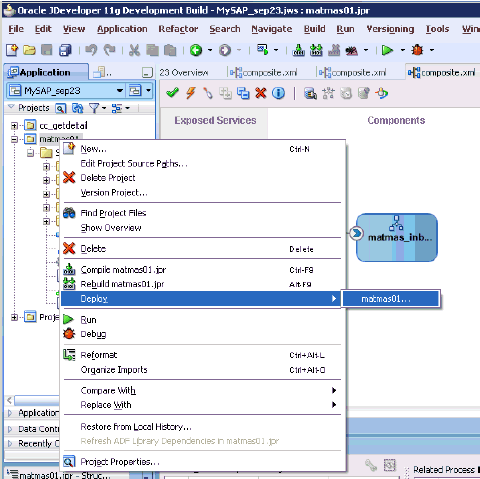Select Find Project Files
The width and height of the screenshot is (480, 479).
point(113,213)
